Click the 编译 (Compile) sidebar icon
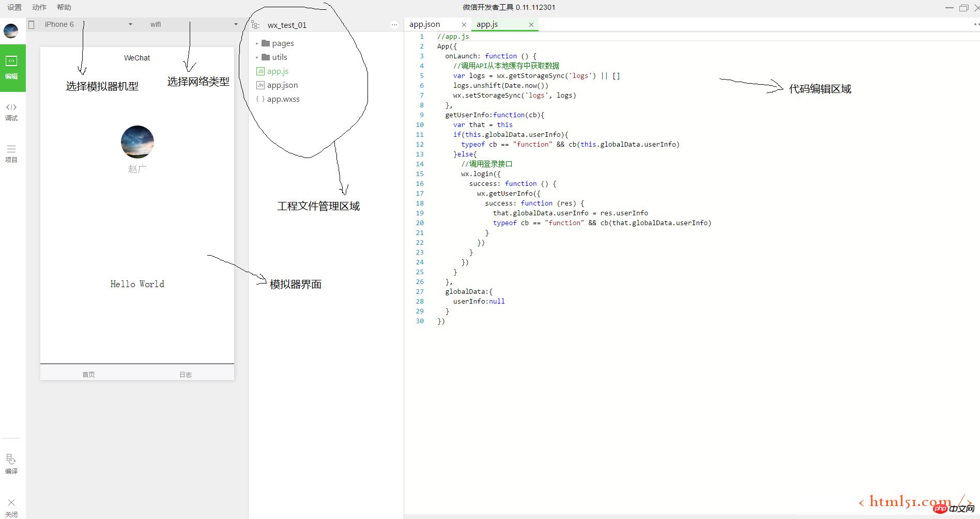Viewport: 980px width, 519px height. [11, 463]
